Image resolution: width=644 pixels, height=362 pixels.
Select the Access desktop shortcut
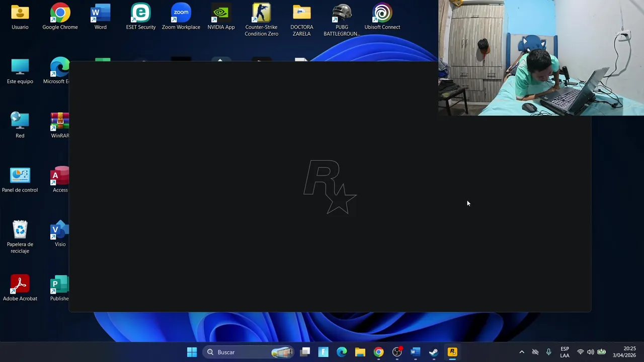tap(60, 179)
